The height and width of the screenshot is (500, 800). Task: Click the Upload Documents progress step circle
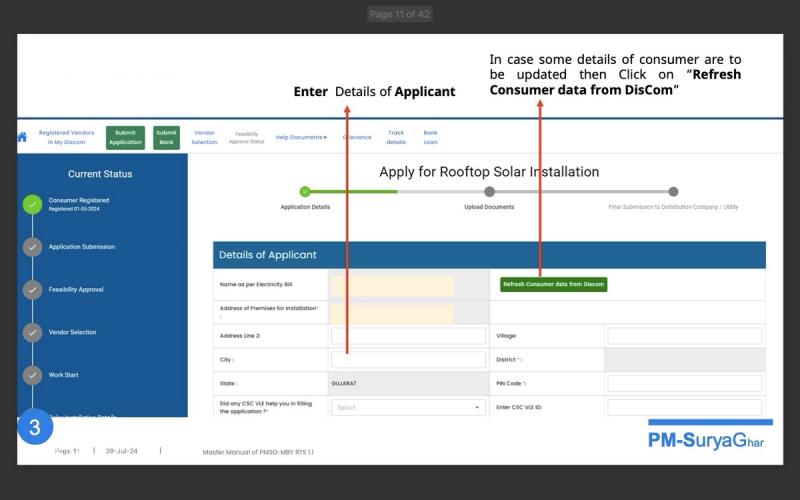pos(489,192)
